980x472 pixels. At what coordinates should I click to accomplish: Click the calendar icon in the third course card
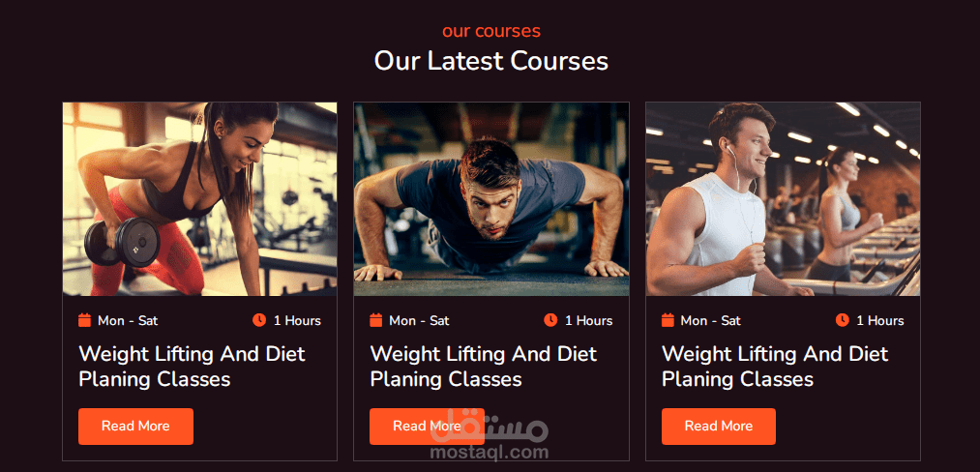point(668,320)
